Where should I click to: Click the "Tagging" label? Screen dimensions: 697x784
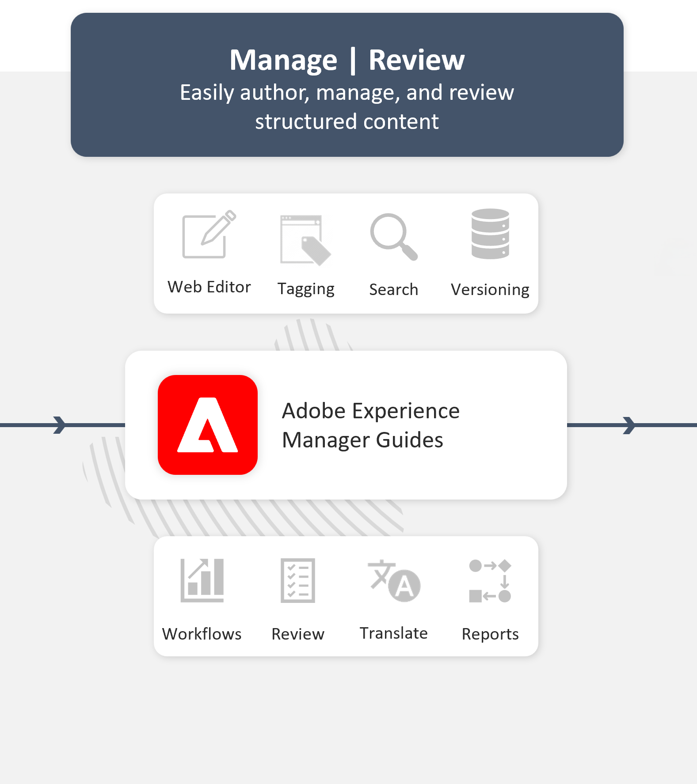(x=306, y=289)
